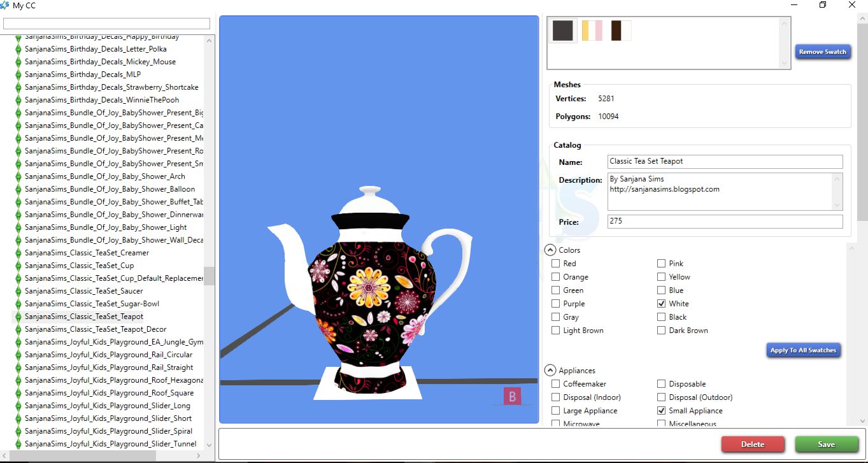The height and width of the screenshot is (463, 868).
Task: Click the plumbob icon beside Baby_Shower_Balloon
Action: pos(18,189)
